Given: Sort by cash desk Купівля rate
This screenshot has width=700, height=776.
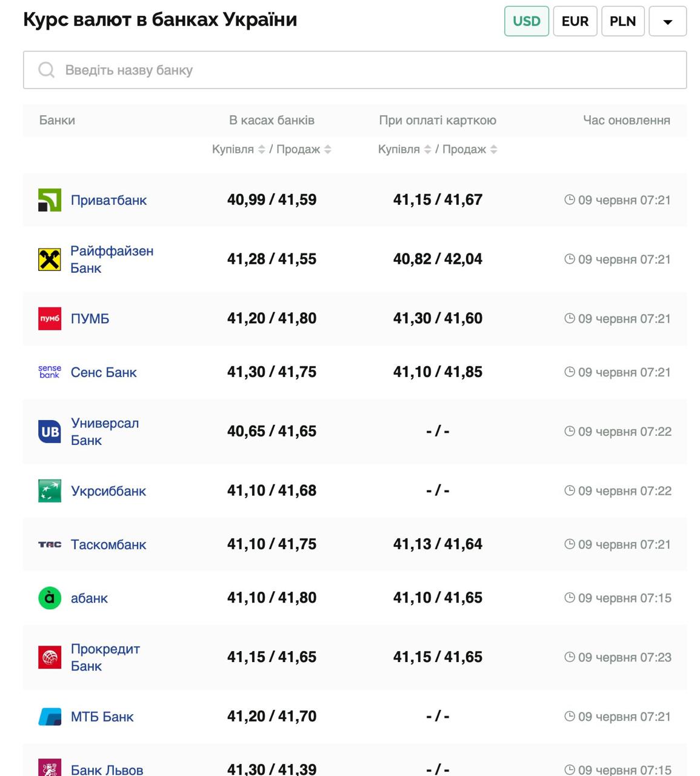Looking at the screenshot, I should 261,150.
